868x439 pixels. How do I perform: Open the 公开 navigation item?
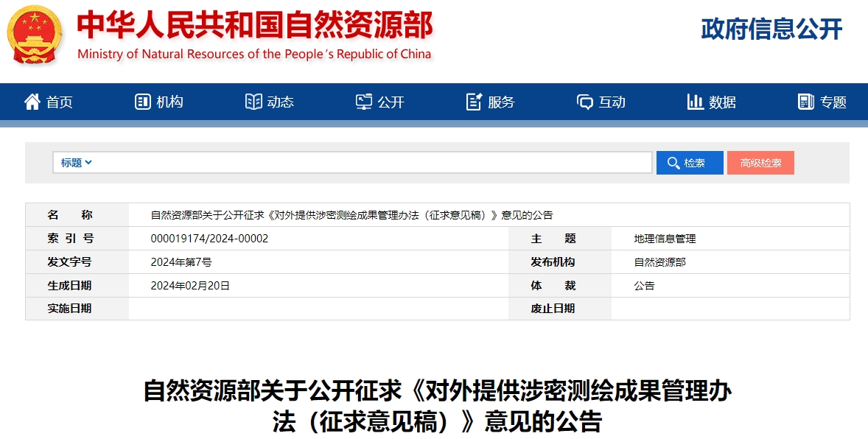pyautogui.click(x=380, y=102)
